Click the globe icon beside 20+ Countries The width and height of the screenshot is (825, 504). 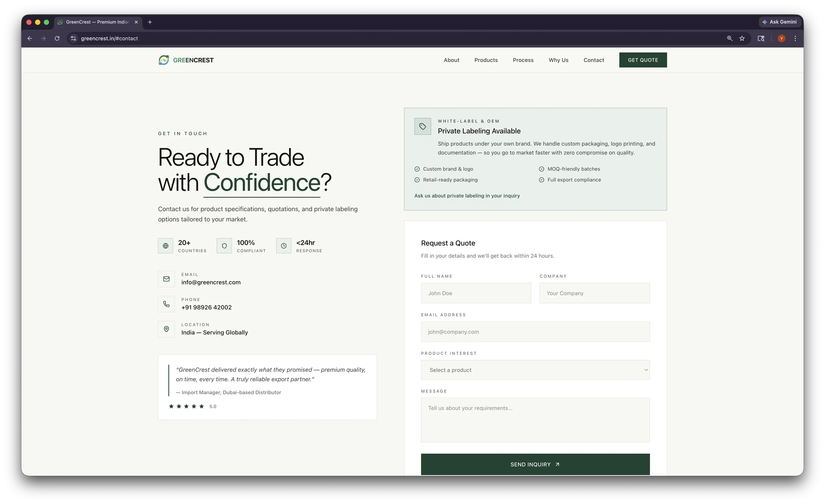click(165, 246)
